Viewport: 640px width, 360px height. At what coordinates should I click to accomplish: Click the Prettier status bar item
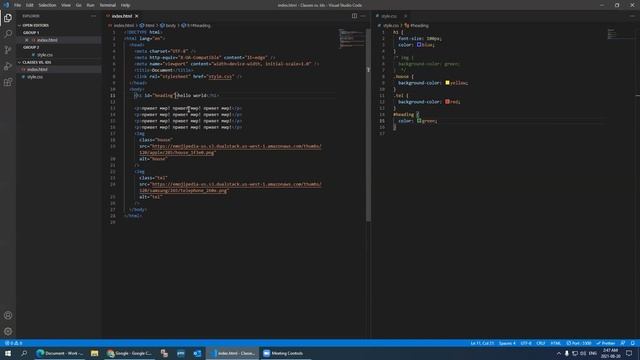pos(606,343)
